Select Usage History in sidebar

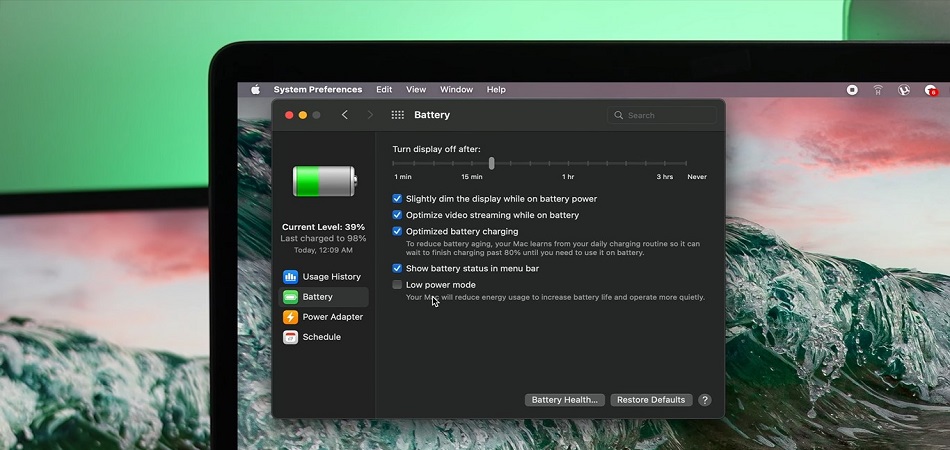(323, 277)
